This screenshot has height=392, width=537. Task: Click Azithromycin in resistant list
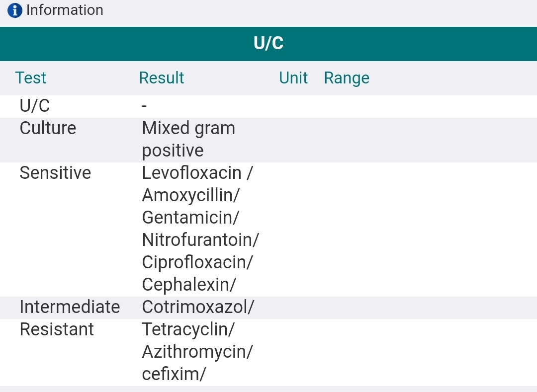pos(197,352)
